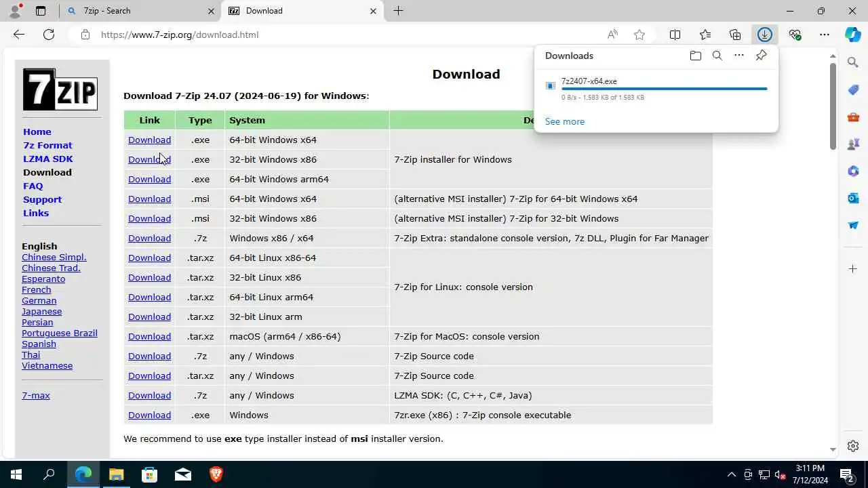Download 32-bit Windows x86 .msi installer
Image resolution: width=868 pixels, height=488 pixels.
click(149, 218)
